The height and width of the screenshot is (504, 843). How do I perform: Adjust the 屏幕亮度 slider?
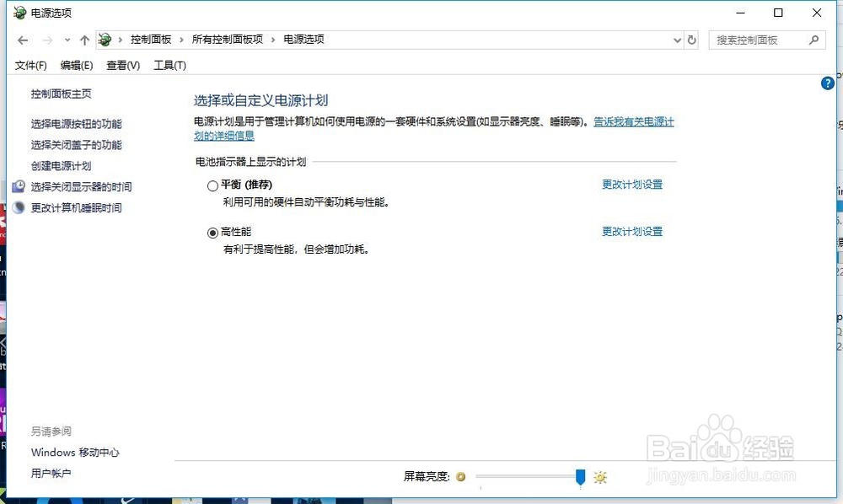(580, 477)
